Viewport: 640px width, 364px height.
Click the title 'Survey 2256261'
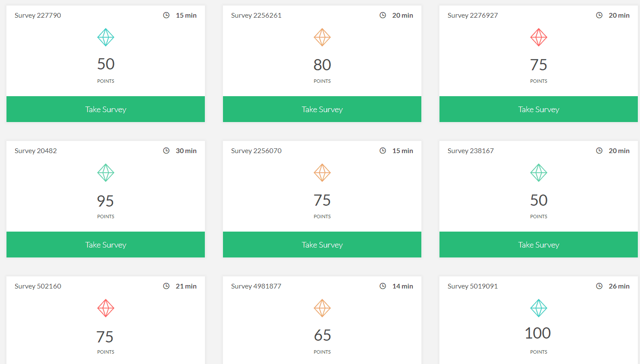point(256,16)
